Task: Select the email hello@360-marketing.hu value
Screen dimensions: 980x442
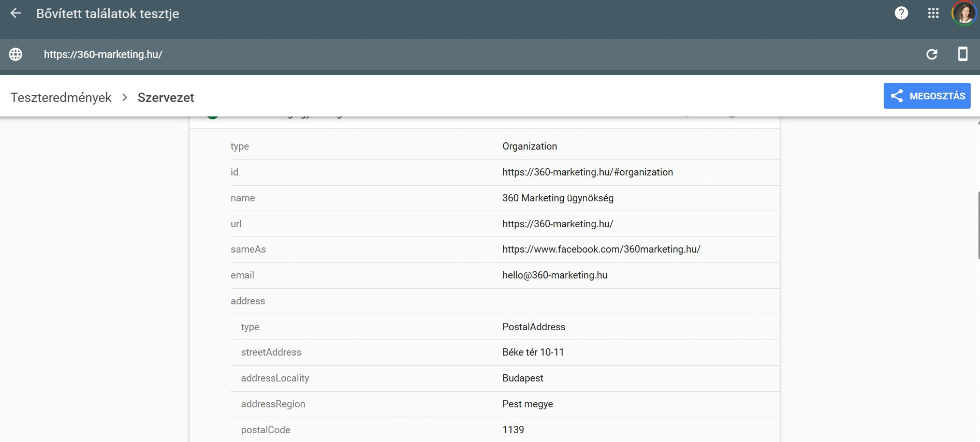Action: pos(554,275)
